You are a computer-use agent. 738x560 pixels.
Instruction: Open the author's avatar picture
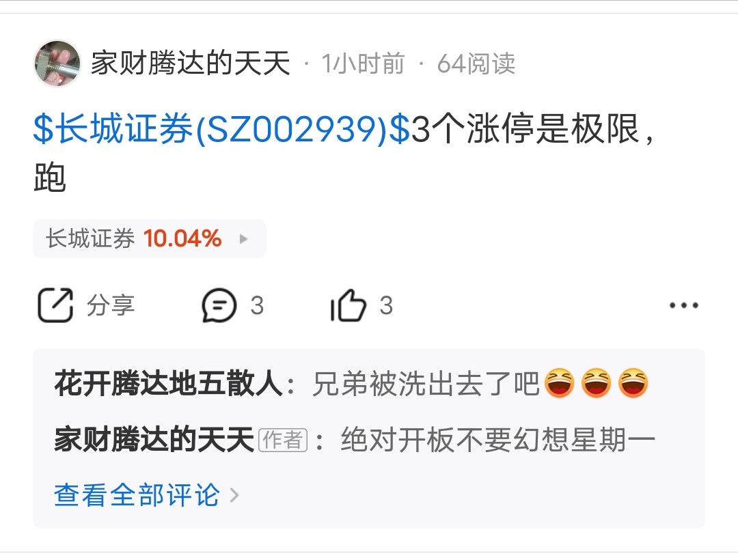tap(57, 64)
